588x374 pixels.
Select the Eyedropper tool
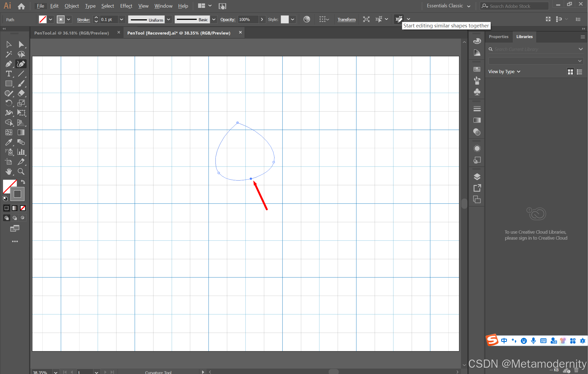point(9,142)
